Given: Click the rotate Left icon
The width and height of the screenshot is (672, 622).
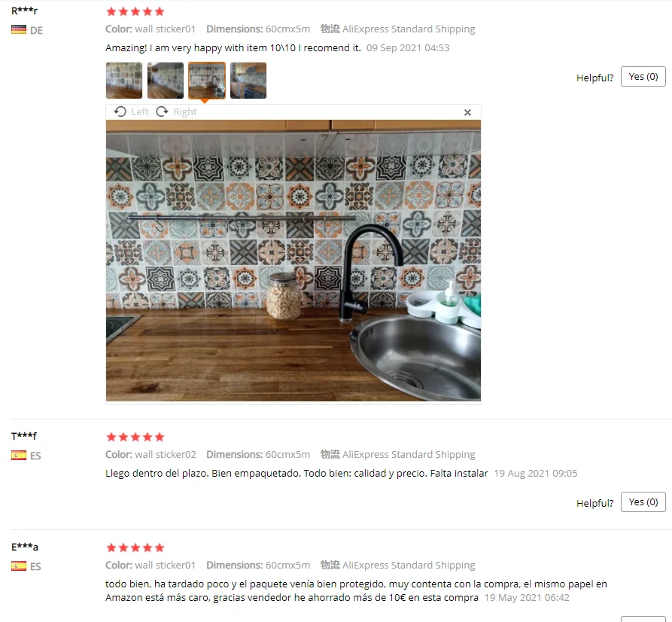Looking at the screenshot, I should 120,112.
